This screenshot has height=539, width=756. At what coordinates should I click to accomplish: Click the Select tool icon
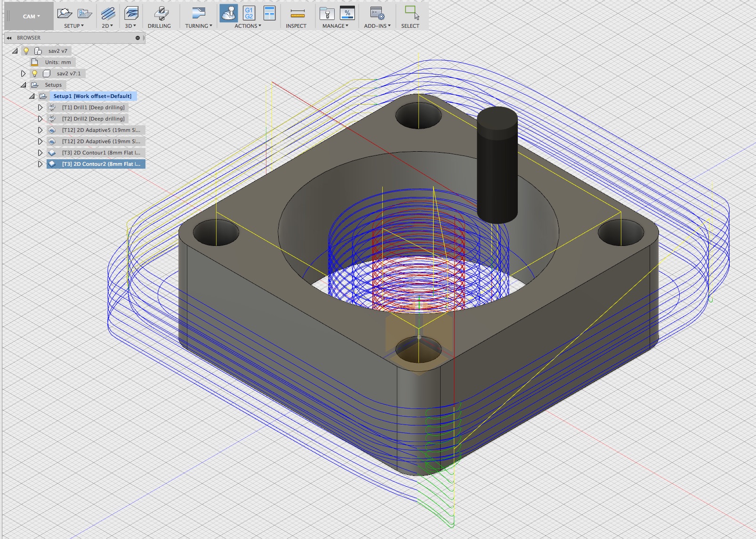(412, 13)
